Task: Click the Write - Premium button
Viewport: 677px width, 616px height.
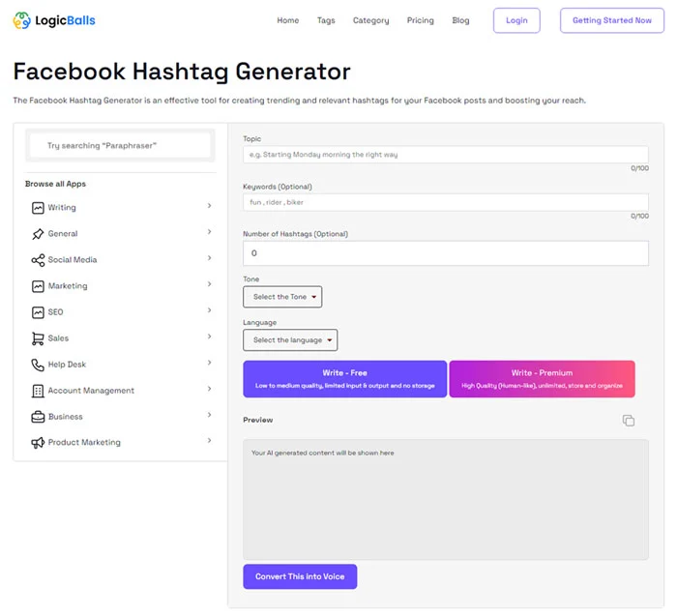Action: 543,379
